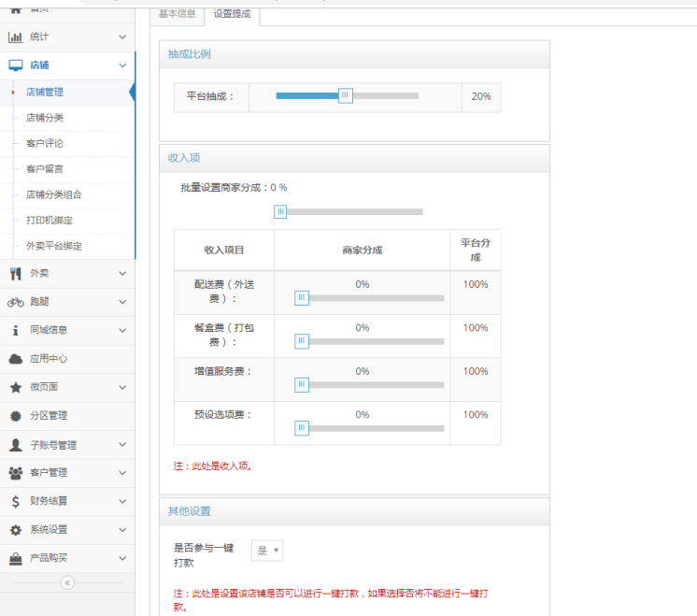Screen dimensions: 697x616
Task: Click the star icon beside 微页面
Action: point(15,387)
